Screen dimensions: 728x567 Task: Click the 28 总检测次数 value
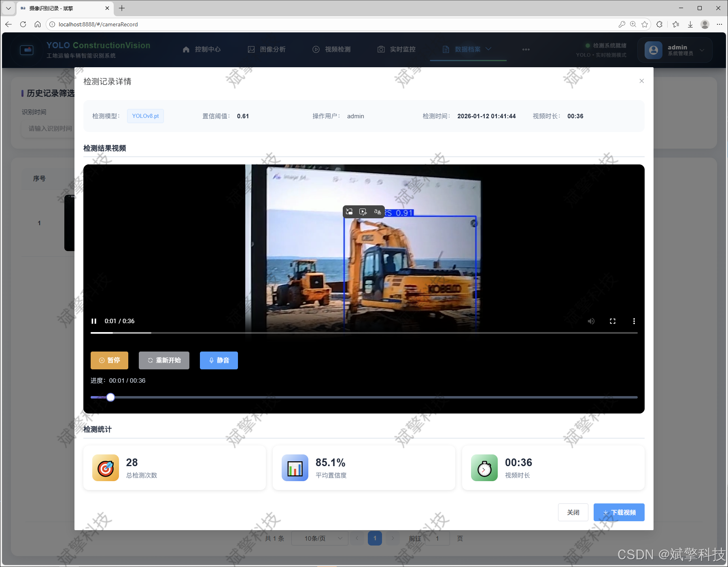132,463
